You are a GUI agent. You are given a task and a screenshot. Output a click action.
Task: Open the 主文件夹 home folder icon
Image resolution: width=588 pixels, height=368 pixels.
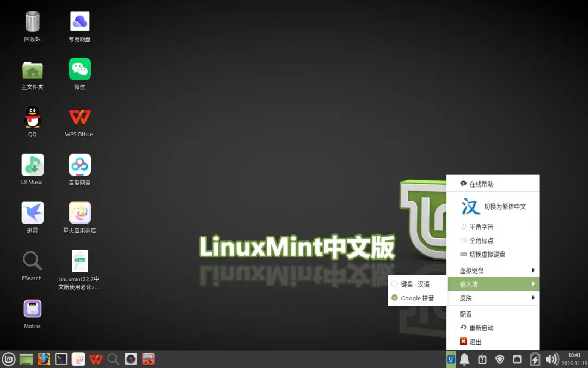[32, 69]
